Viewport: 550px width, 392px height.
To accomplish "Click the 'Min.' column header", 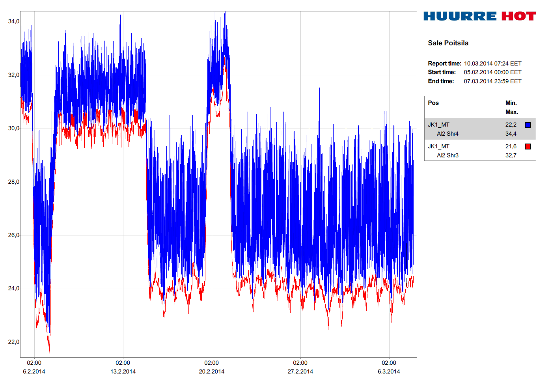I will [511, 103].
